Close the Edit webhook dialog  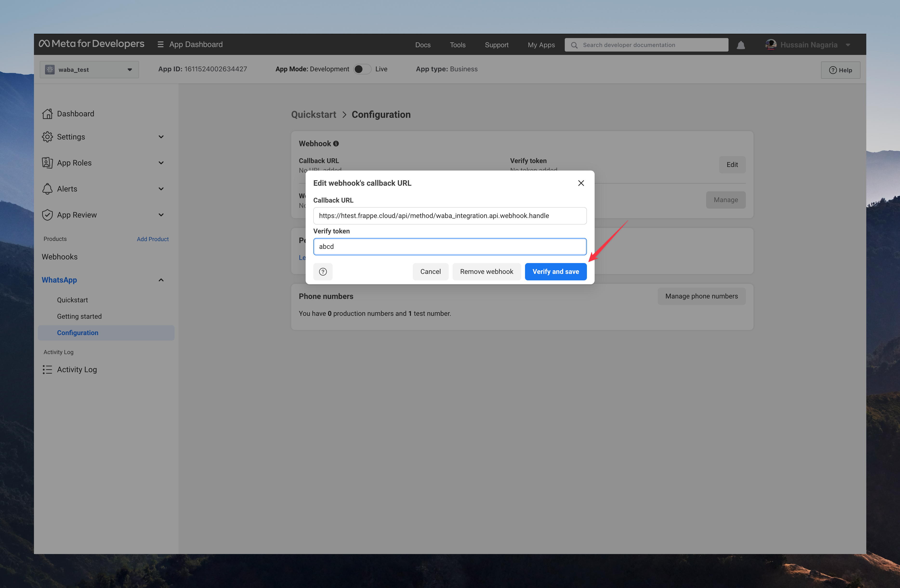click(581, 183)
